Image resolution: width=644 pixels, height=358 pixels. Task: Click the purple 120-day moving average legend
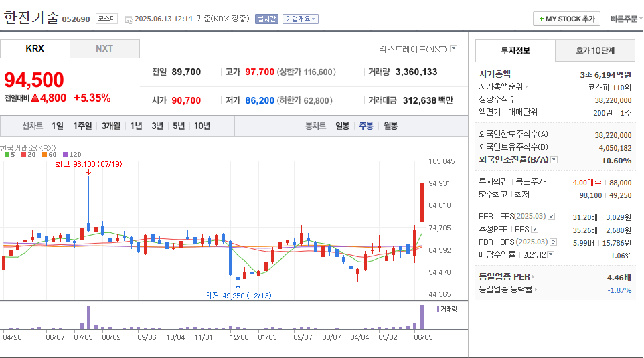pyautogui.click(x=72, y=155)
